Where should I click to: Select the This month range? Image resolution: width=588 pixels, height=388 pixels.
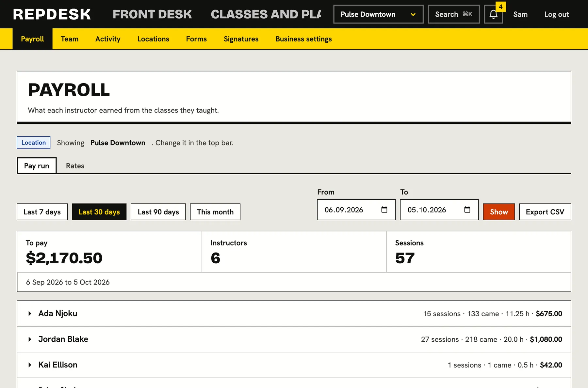tap(215, 212)
